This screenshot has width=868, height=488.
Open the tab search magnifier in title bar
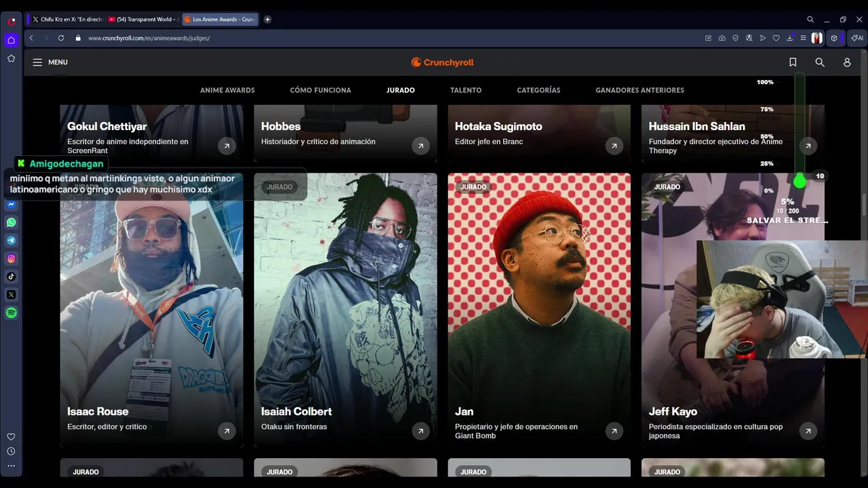click(x=810, y=20)
